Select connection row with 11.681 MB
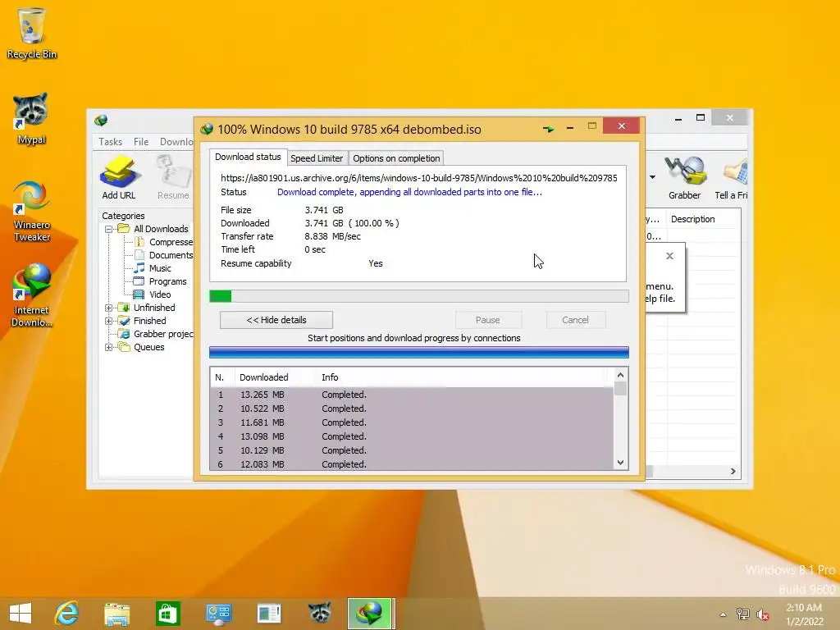This screenshot has width=840, height=630. coord(412,422)
